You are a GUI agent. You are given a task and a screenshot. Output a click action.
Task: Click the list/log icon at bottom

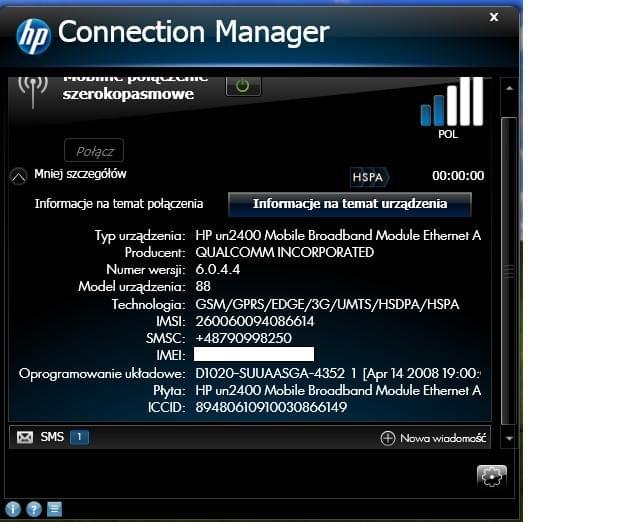tap(55, 509)
